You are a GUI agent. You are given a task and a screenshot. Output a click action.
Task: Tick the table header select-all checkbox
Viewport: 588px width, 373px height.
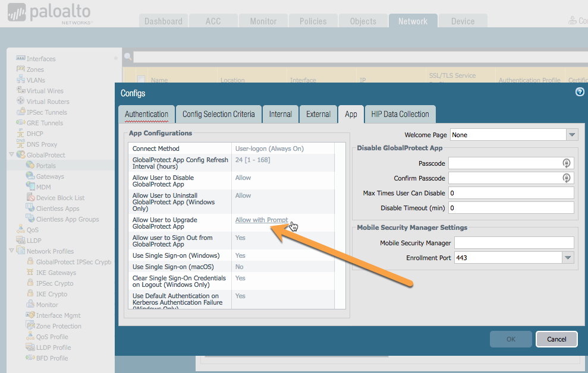pyautogui.click(x=141, y=79)
